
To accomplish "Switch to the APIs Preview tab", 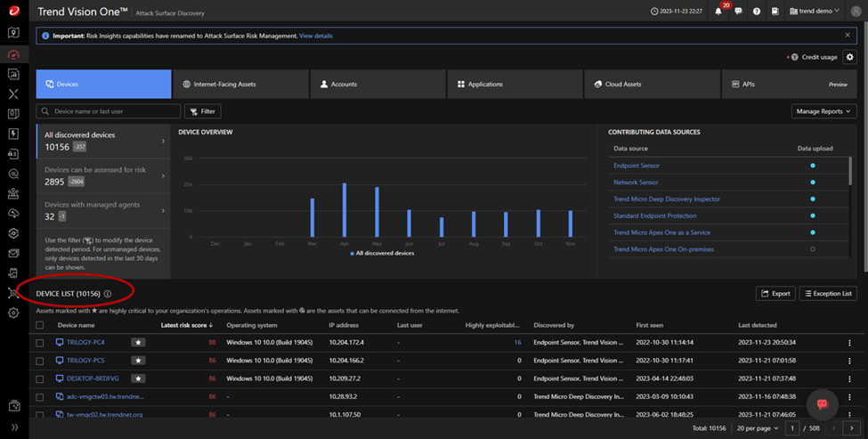I will (x=790, y=84).
